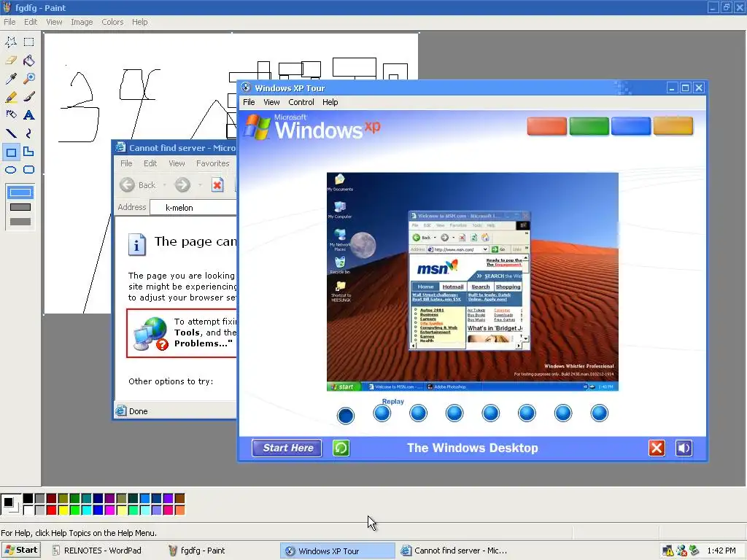
Task: Click the yellow section button in Tour header
Action: pyautogui.click(x=673, y=126)
